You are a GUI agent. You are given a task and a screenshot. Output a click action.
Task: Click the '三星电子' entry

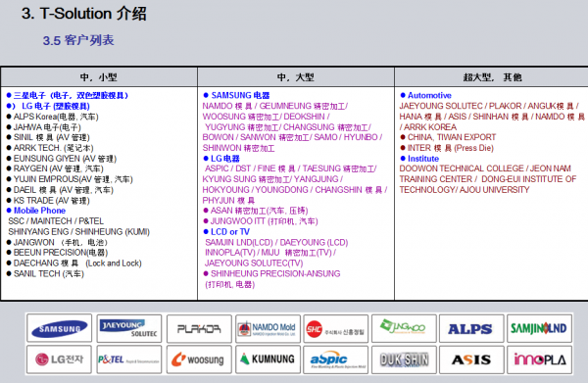tap(68, 95)
